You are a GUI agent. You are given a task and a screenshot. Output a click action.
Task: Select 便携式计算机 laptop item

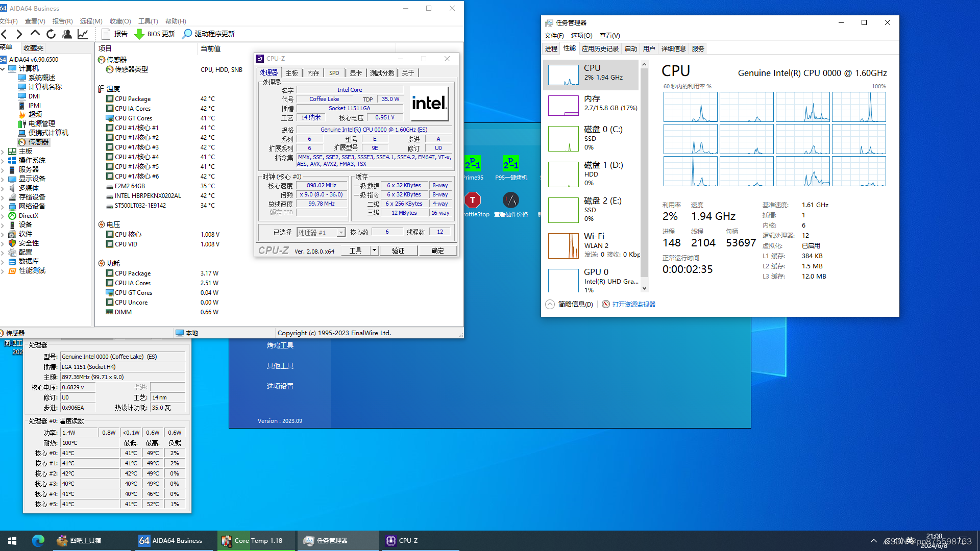pos(43,133)
